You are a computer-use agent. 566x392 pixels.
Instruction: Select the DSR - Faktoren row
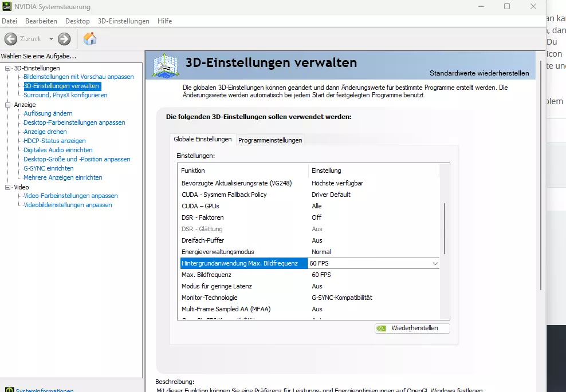pos(310,218)
